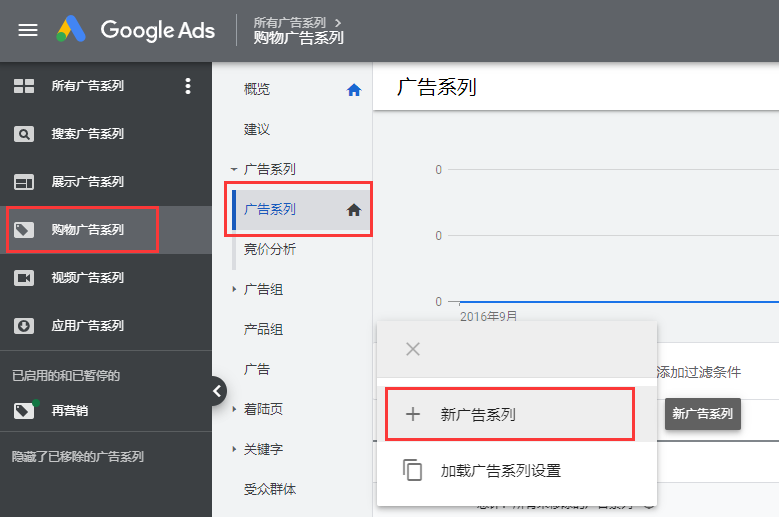Screen dimensions: 779x517
Task: Open 应用广告系列 in the sidebar
Action: coord(87,326)
